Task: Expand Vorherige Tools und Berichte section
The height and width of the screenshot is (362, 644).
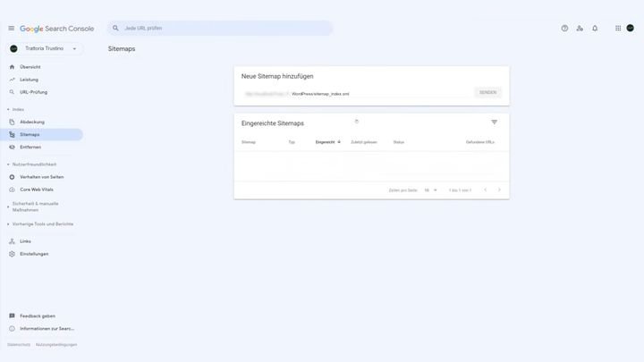Action: coord(40,224)
